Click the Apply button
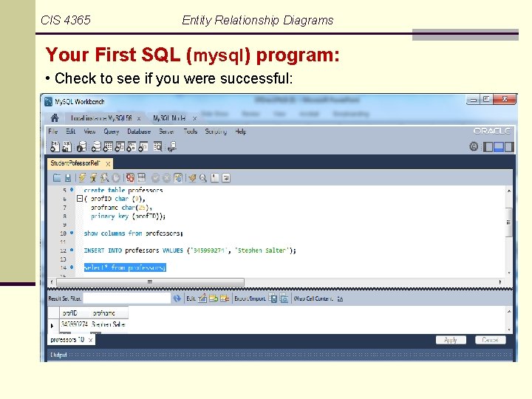 pyautogui.click(x=451, y=340)
